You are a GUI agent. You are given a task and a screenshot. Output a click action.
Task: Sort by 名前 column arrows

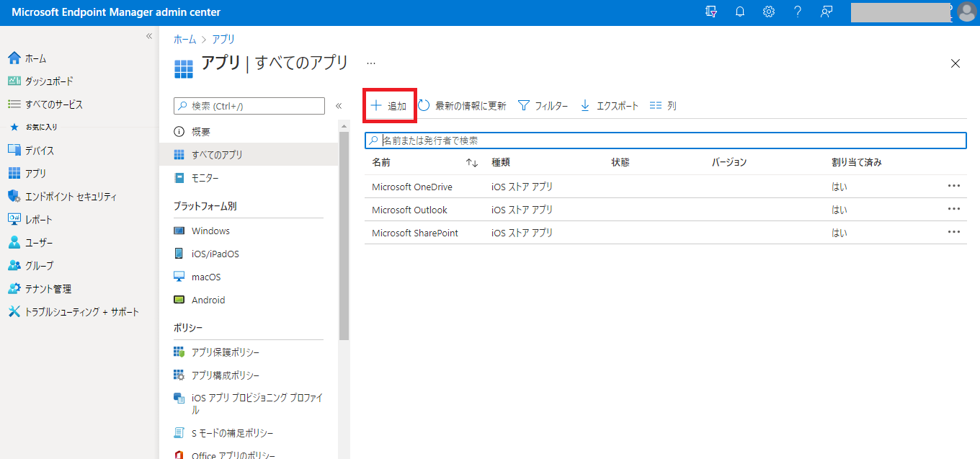point(472,163)
